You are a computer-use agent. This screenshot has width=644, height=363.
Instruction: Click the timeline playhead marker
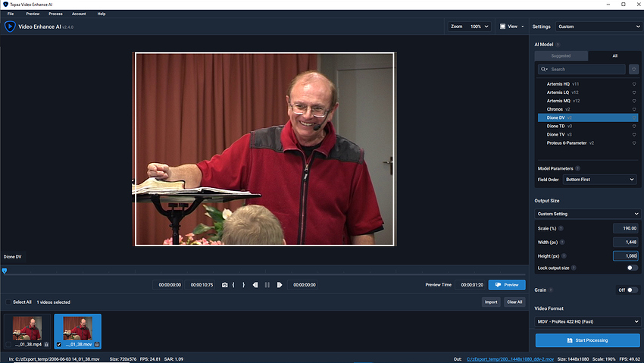(x=5, y=271)
